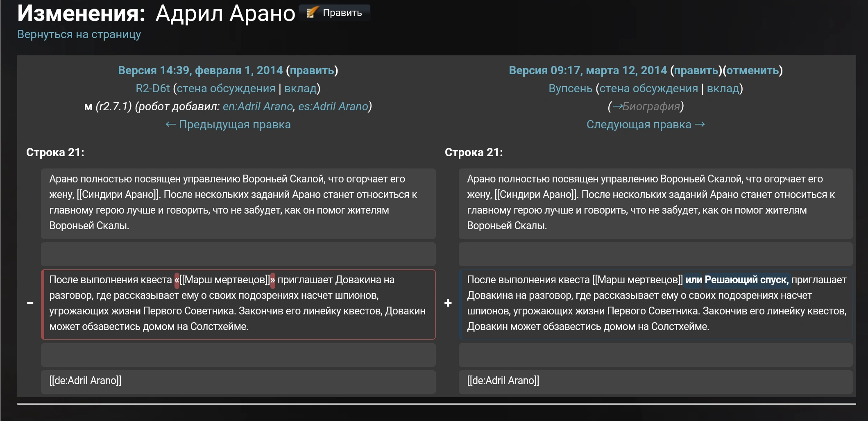
Task: Open the Версия 09:17, марта 12, 2014 revision
Action: (587, 71)
